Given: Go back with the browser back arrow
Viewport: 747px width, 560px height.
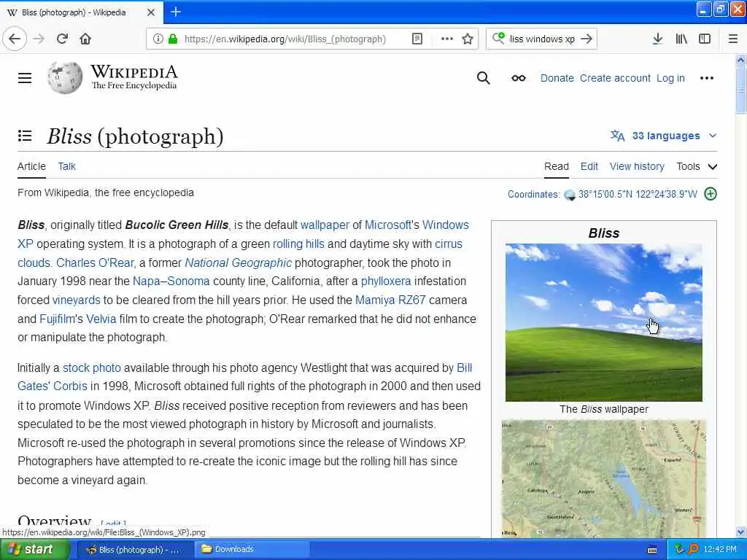Looking at the screenshot, I should pyautogui.click(x=15, y=39).
